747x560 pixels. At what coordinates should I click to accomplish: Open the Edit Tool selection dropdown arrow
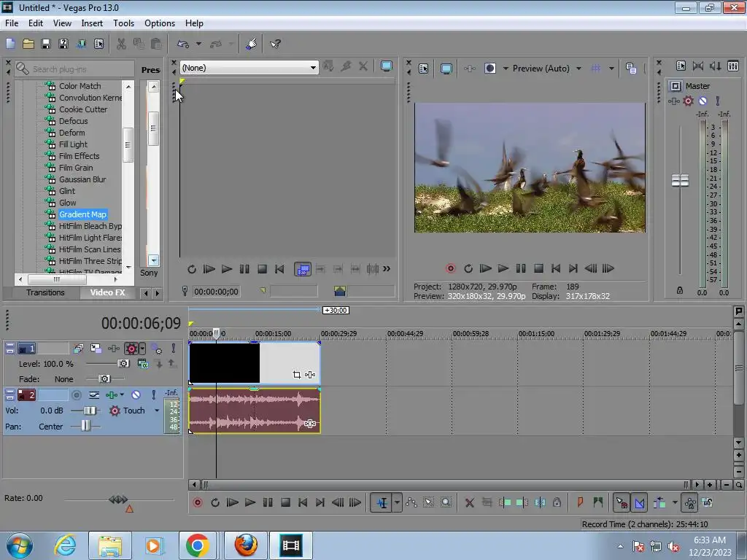397,502
